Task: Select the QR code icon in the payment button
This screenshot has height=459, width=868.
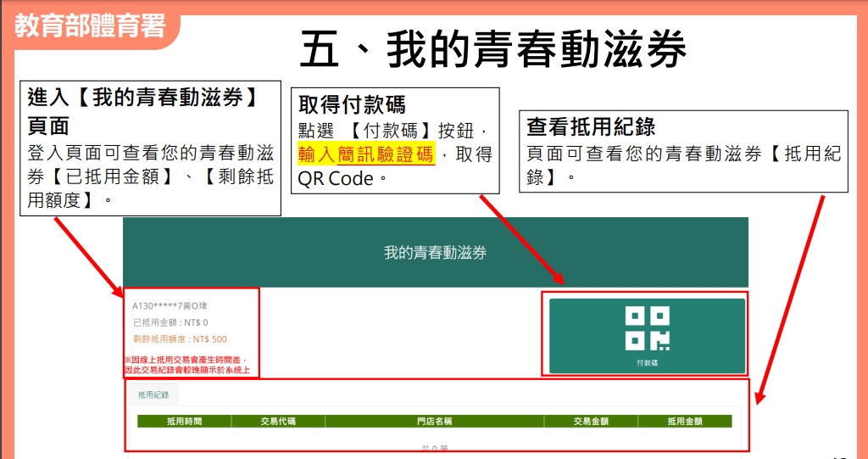Action: 647,329
